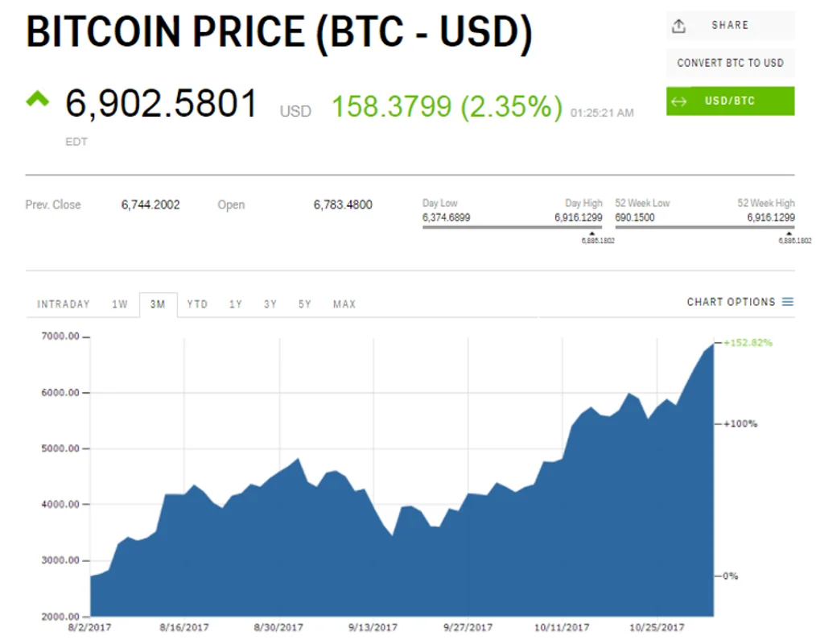
Task: Click the 52 Week range marker triangle
Action: click(789, 234)
